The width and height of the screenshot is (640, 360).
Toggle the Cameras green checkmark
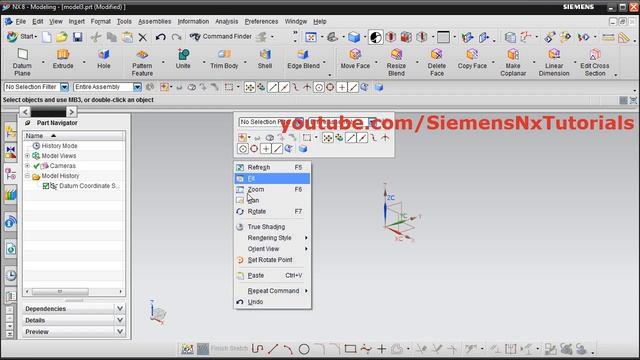pos(36,166)
